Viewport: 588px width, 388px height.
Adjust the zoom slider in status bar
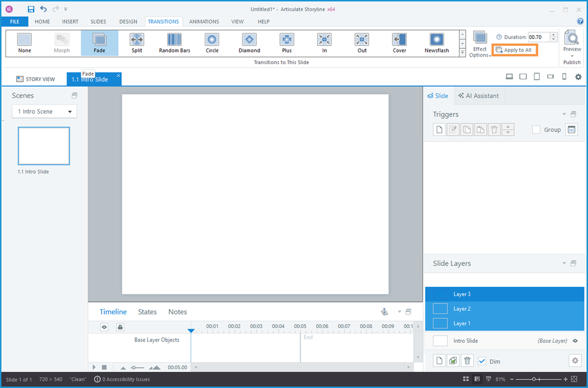(x=534, y=379)
